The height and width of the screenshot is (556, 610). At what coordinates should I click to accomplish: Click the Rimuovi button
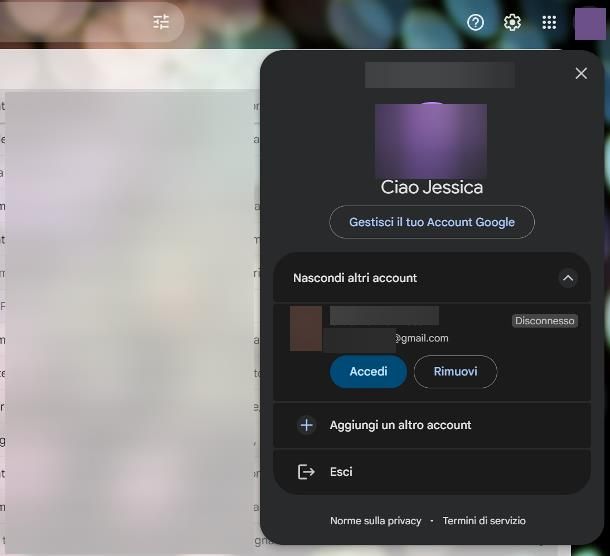point(455,371)
